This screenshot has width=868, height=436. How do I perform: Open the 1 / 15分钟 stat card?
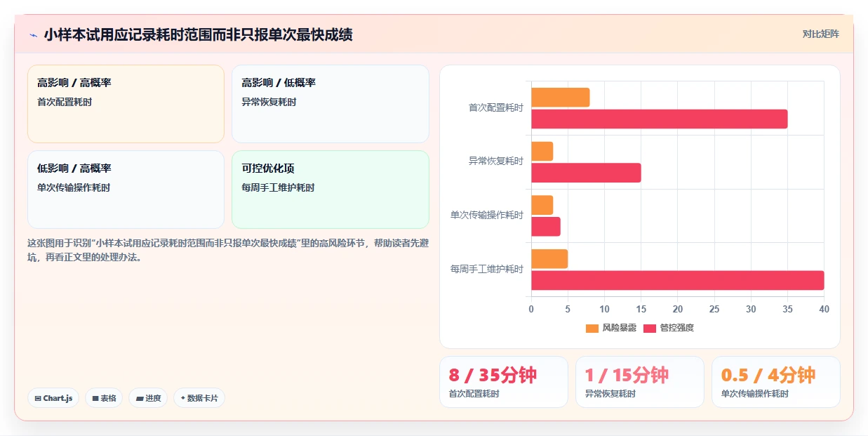[640, 382]
